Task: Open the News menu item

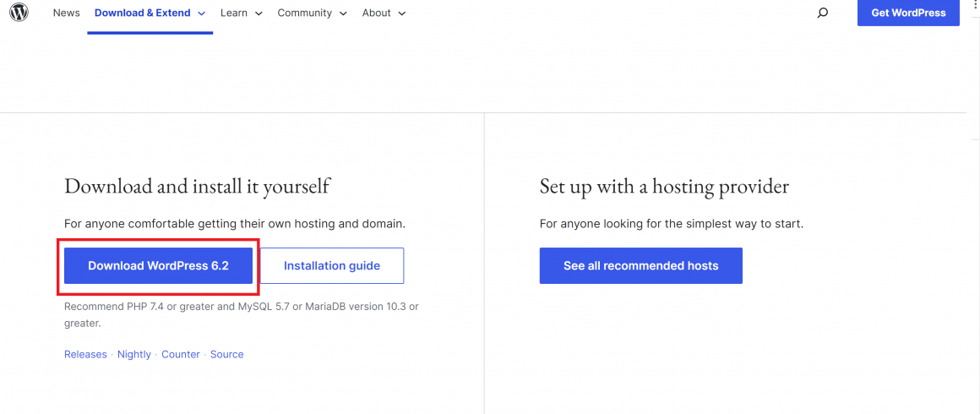Action: click(66, 13)
